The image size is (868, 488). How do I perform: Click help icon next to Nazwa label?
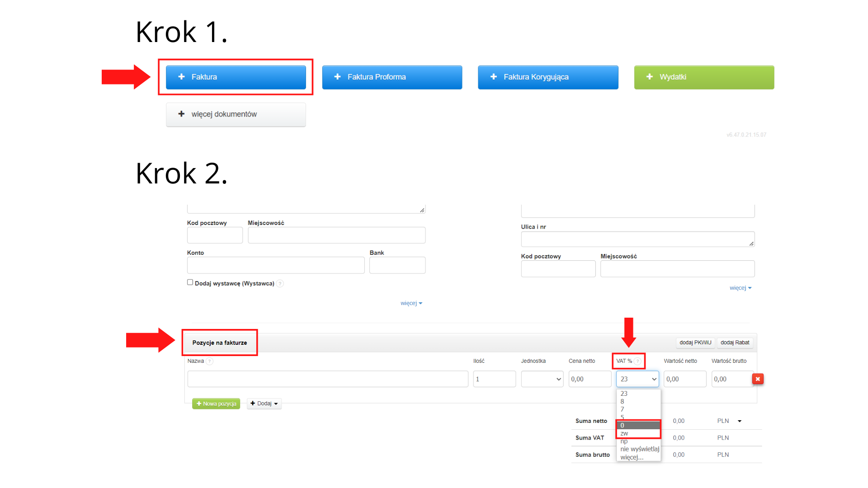(x=210, y=361)
